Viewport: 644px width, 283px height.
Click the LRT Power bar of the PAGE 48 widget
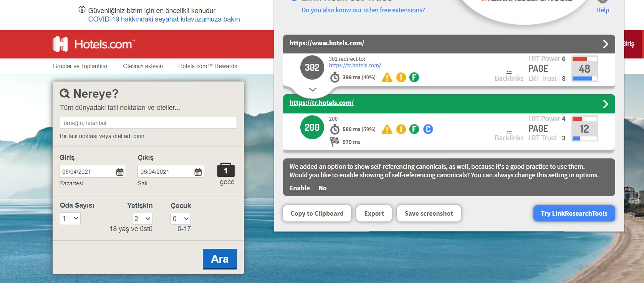[x=584, y=59]
